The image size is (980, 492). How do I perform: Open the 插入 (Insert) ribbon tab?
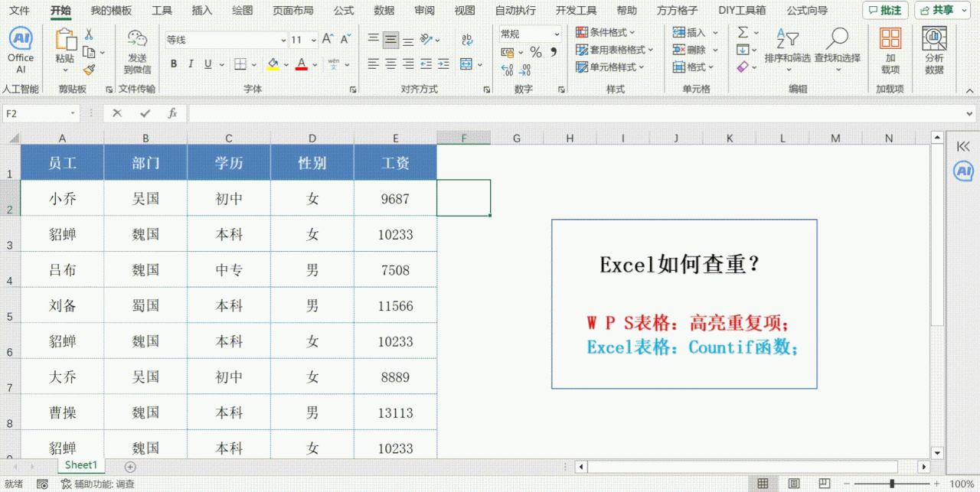point(202,10)
